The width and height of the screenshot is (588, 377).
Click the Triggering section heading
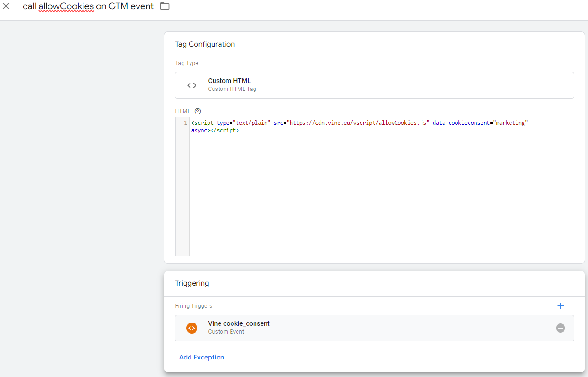[192, 283]
